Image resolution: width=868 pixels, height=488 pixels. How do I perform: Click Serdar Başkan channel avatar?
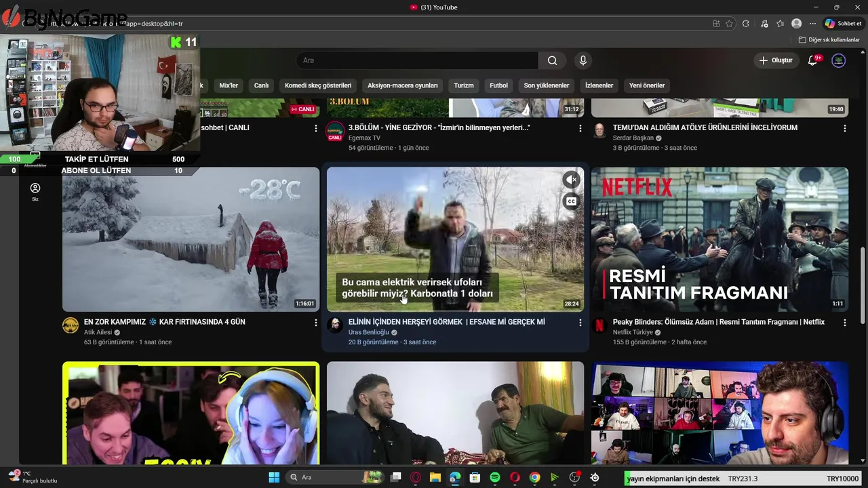599,130
